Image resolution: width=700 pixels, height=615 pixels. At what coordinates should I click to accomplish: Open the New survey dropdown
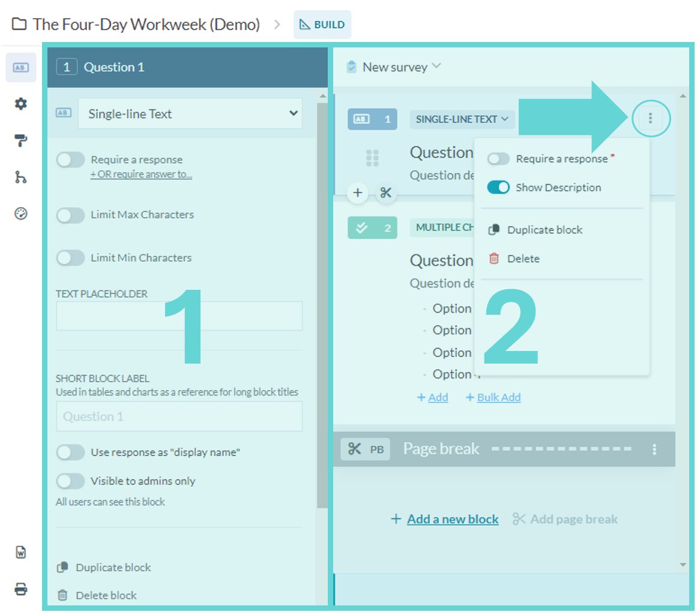coord(402,67)
